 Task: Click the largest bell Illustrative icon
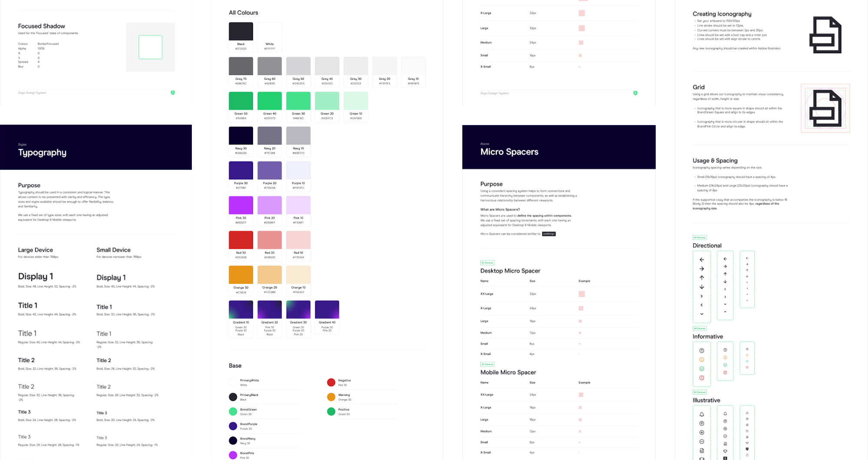pyautogui.click(x=702, y=414)
